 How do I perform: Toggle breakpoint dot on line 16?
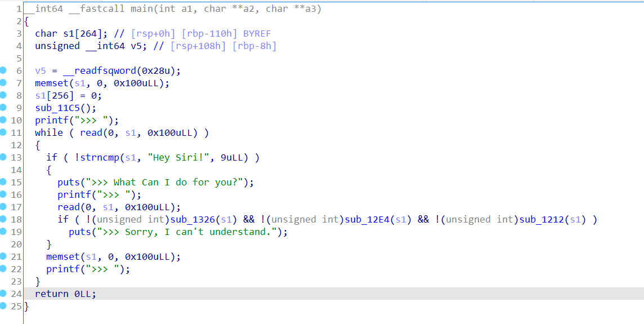pyautogui.click(x=3, y=194)
